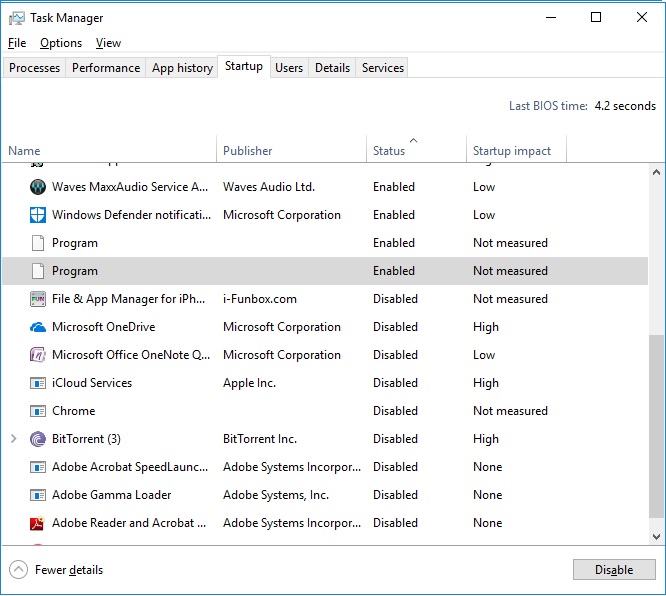The width and height of the screenshot is (666, 596).
Task: Click the scrollbar down arrow
Action: pyautogui.click(x=656, y=537)
